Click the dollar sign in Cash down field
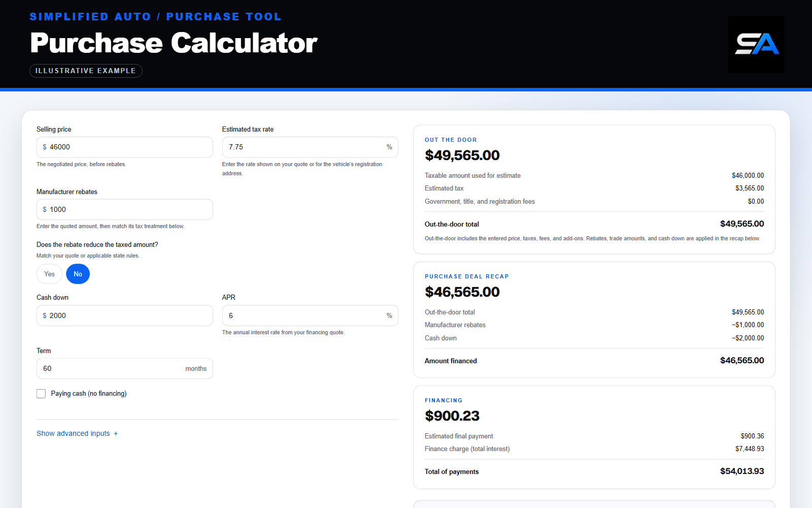This screenshot has width=812, height=508. tap(45, 315)
